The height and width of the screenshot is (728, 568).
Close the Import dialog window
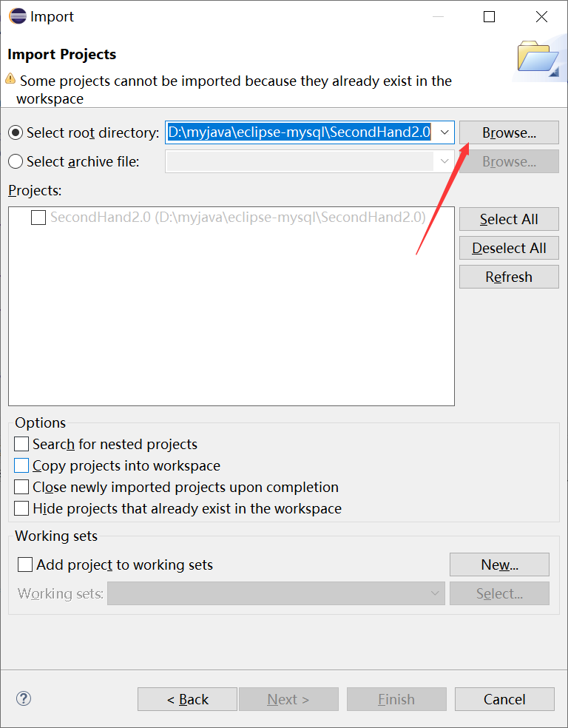(x=541, y=17)
